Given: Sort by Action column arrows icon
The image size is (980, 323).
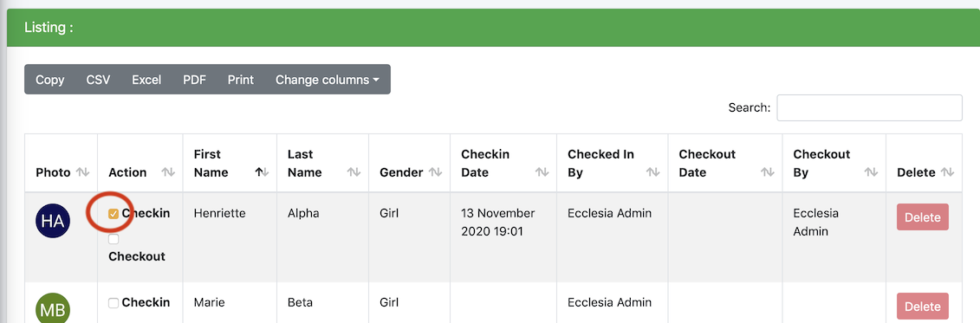Looking at the screenshot, I should pos(168,172).
